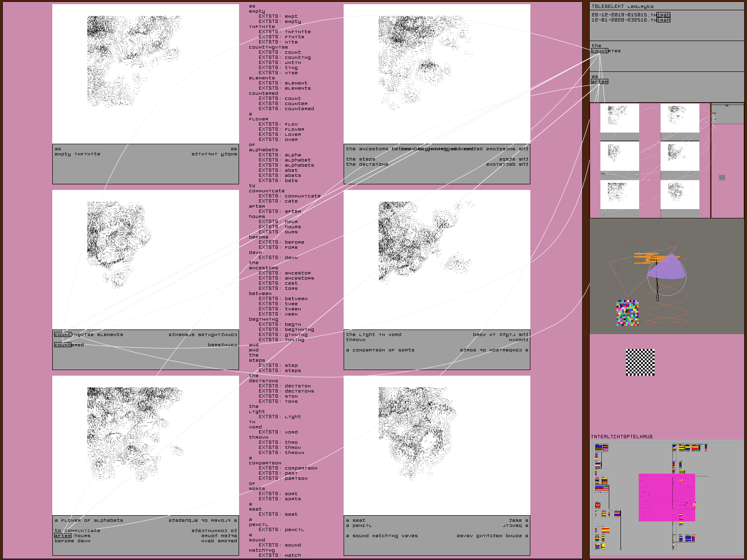Viewport: 747px width, 560px height.
Task: Click the multicolored pixel grid square
Action: click(x=627, y=313)
